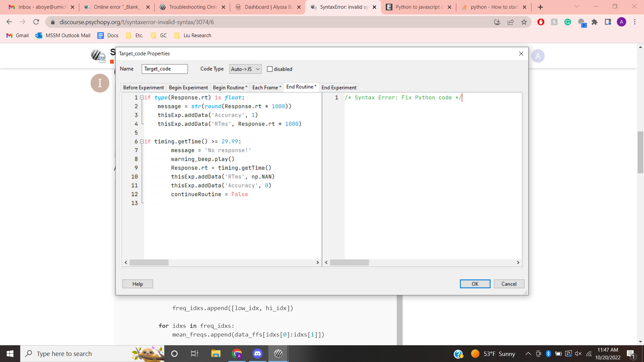Click the Name input field
This screenshot has height=362, width=644.
pyautogui.click(x=164, y=69)
